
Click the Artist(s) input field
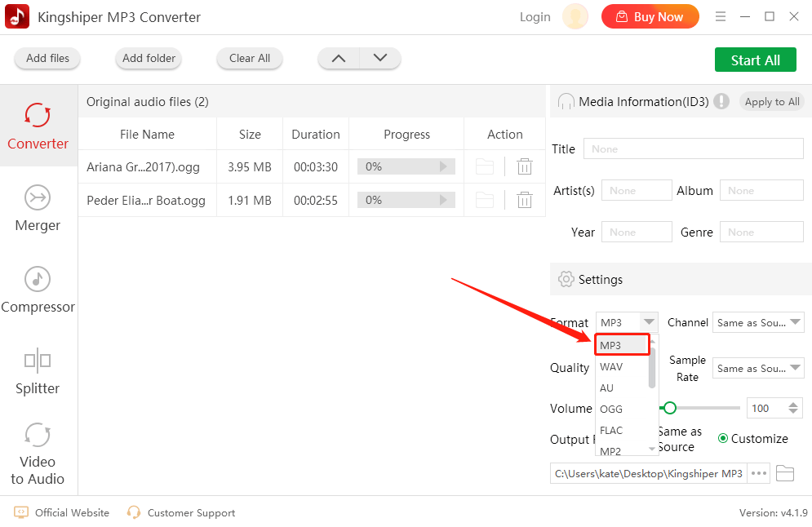pyautogui.click(x=637, y=190)
